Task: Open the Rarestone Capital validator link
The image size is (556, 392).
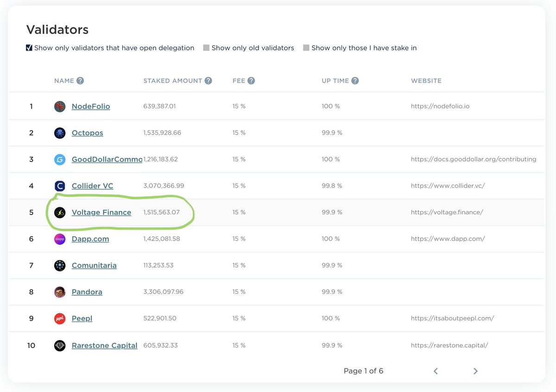Action: click(x=105, y=345)
